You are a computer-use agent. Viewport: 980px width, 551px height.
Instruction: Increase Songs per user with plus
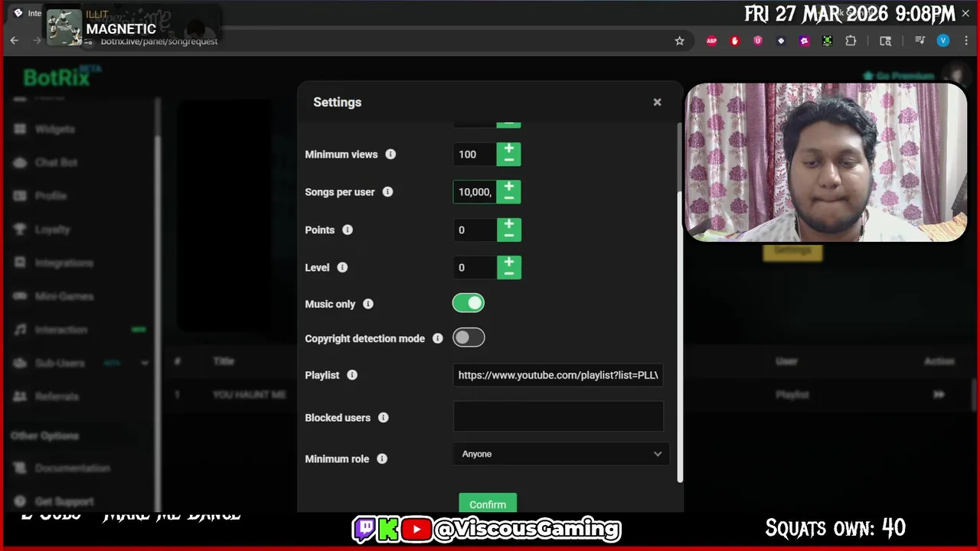tap(509, 186)
